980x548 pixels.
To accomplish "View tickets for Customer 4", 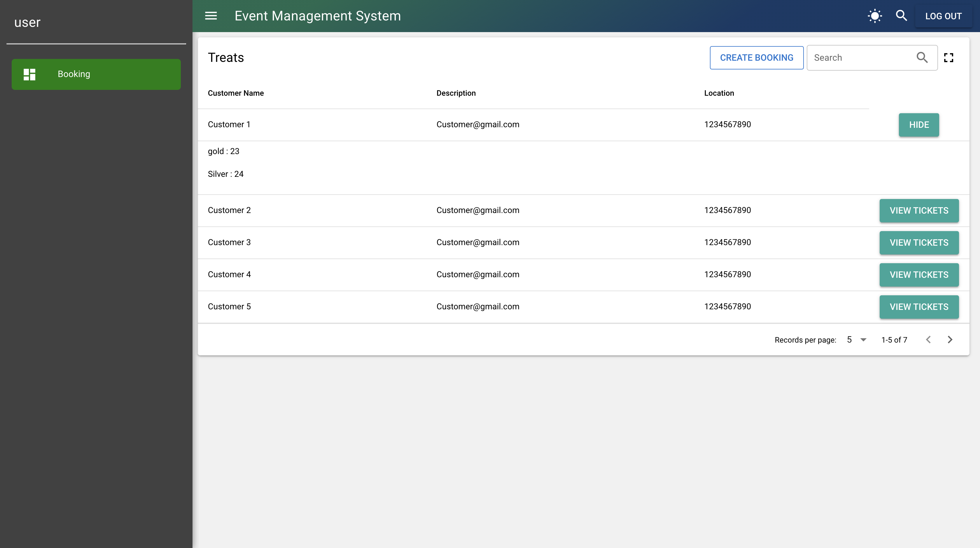I will pos(919,274).
